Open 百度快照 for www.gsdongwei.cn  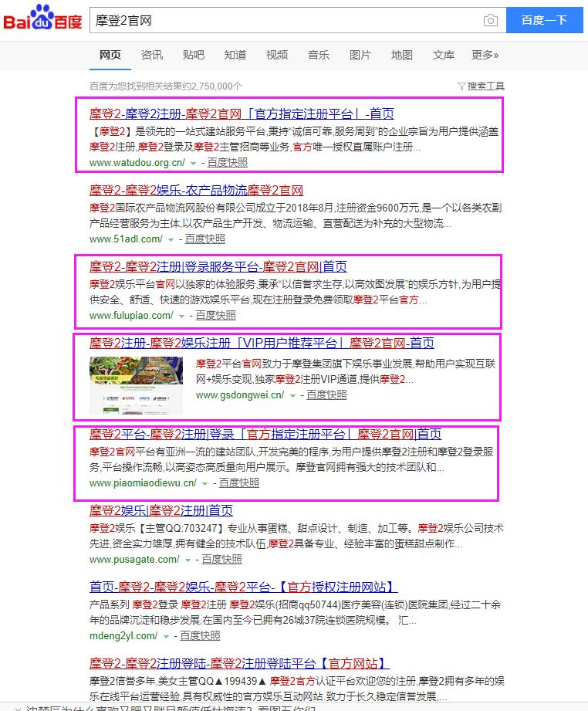[x=327, y=395]
